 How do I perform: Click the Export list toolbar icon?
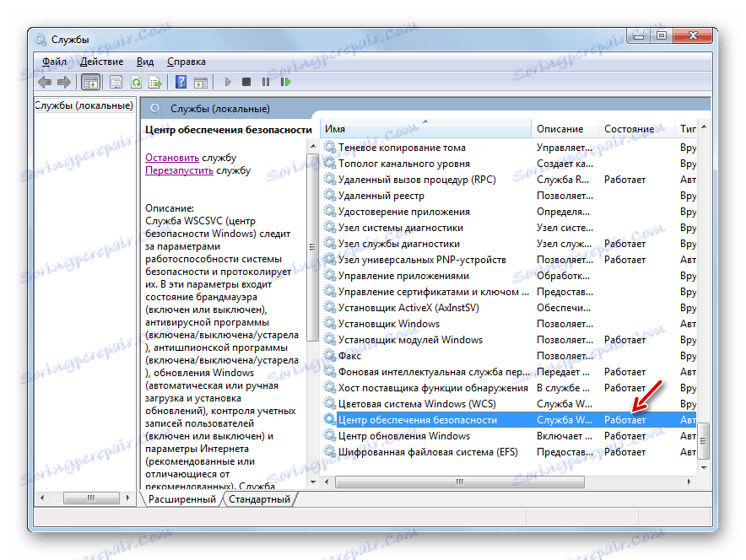[155, 83]
